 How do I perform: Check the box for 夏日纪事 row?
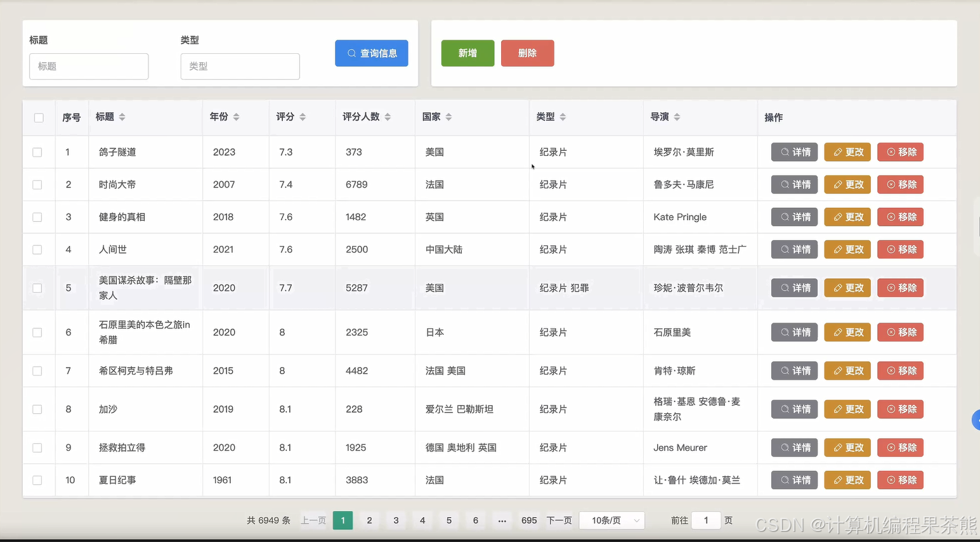(37, 480)
